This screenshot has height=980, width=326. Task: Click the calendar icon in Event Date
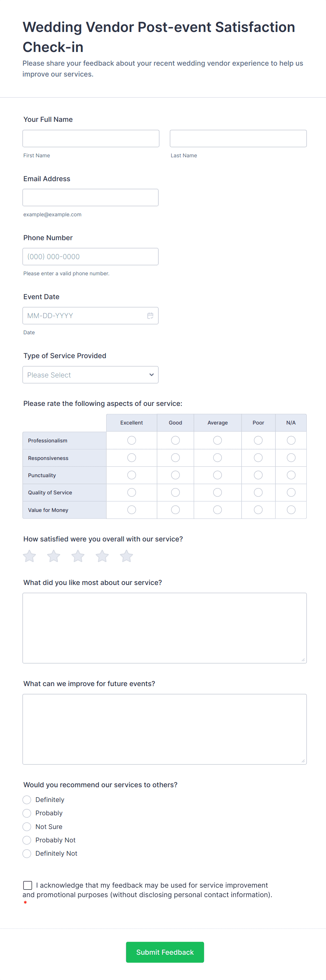(x=150, y=316)
